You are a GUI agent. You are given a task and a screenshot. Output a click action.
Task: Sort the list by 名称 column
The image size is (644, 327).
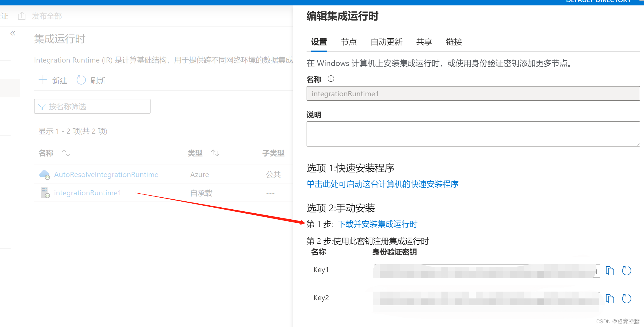66,153
